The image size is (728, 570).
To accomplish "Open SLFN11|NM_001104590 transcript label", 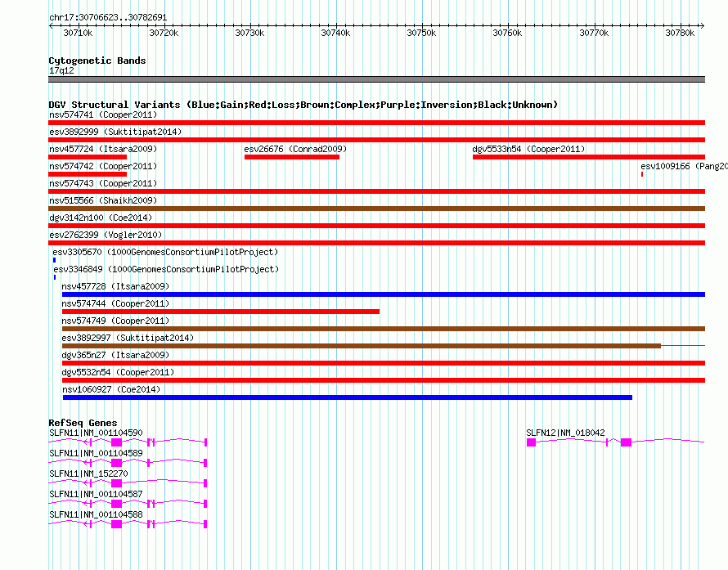I will (96, 433).
